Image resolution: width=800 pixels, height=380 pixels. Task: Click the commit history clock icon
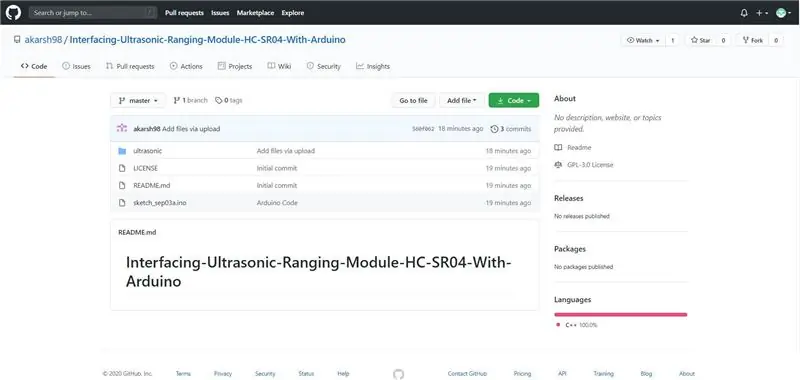click(494, 129)
